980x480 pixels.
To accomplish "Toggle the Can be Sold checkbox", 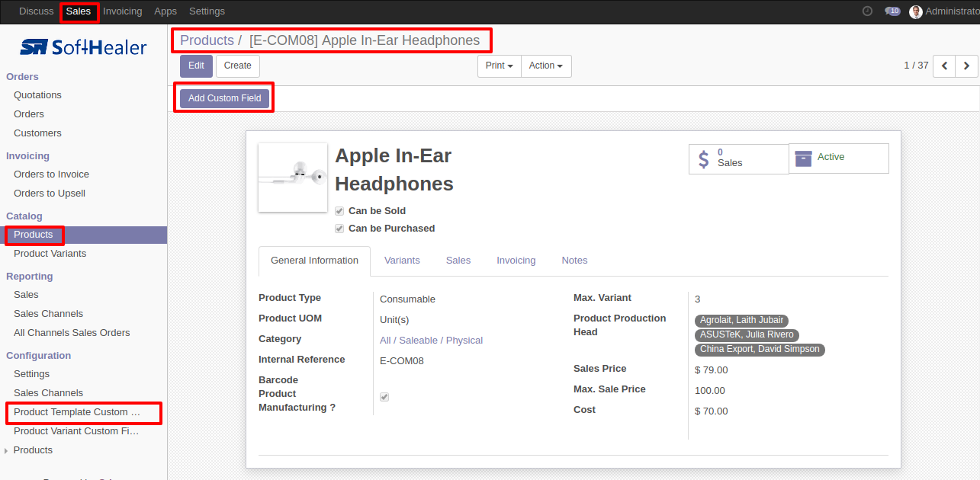I will (x=339, y=211).
